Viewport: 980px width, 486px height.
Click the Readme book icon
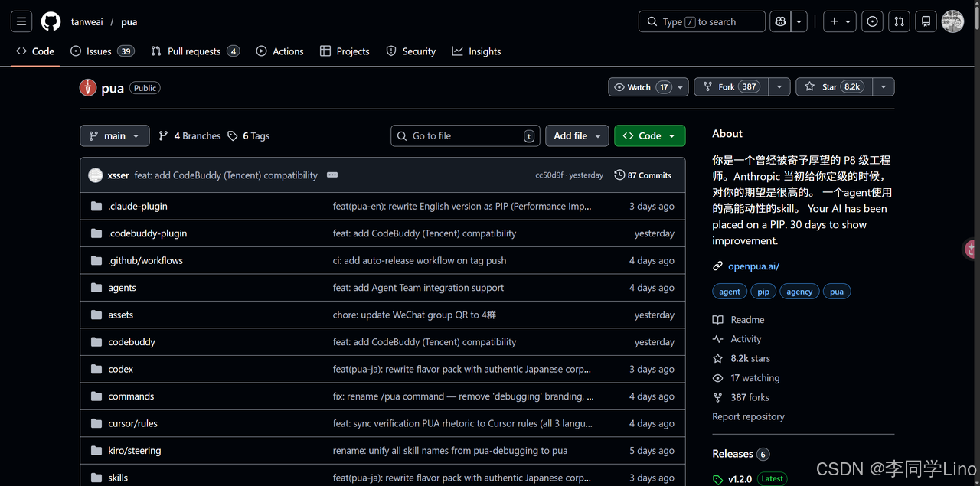[717, 320]
